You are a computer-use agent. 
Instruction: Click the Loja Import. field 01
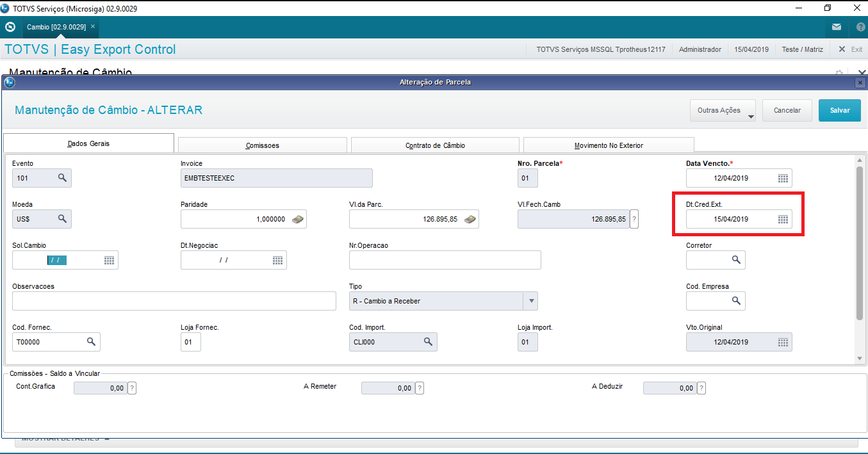[528, 342]
